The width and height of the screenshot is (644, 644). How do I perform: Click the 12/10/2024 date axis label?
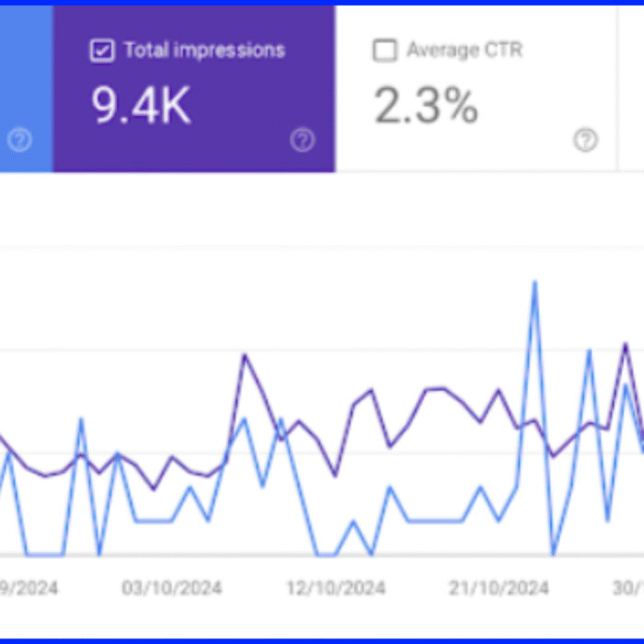pos(335,588)
